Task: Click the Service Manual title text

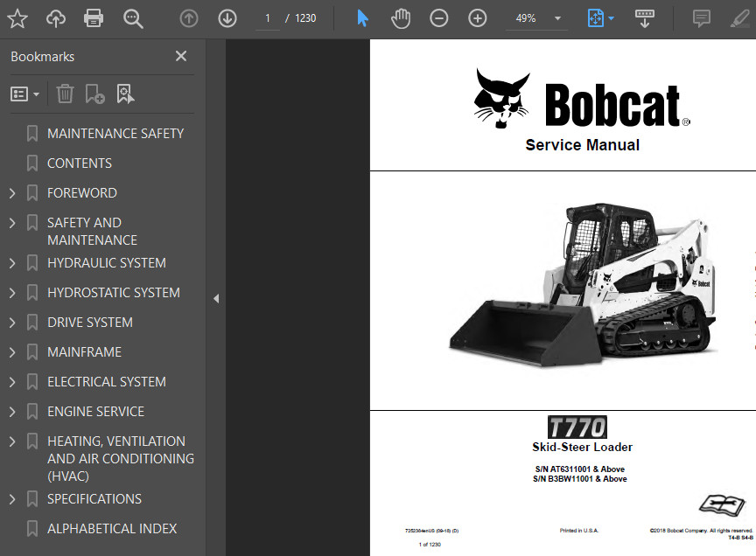Action: tap(583, 145)
